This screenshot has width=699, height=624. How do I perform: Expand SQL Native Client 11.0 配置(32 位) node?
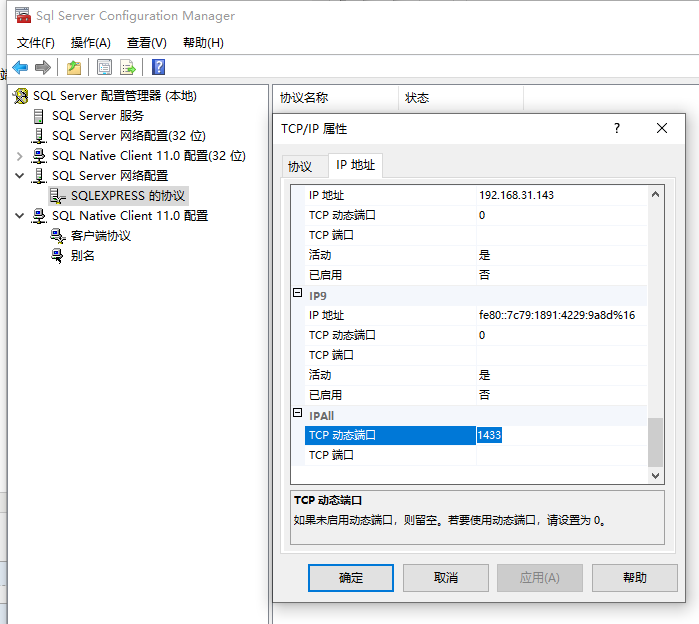[19, 156]
